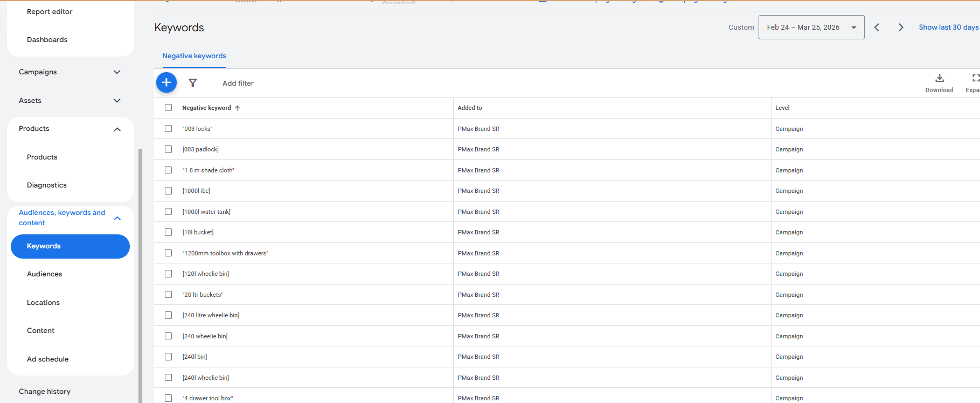The image size is (980, 403).
Task: Open the Negative keywords tab
Action: [194, 56]
